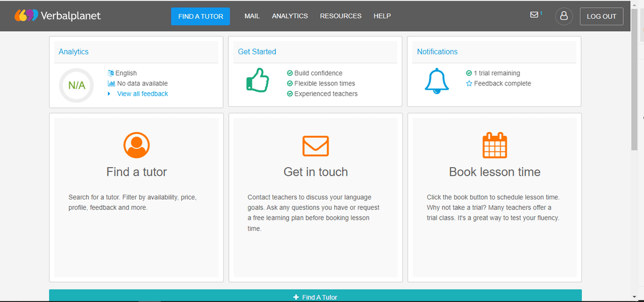Click the blue notifications bell icon

436,81
